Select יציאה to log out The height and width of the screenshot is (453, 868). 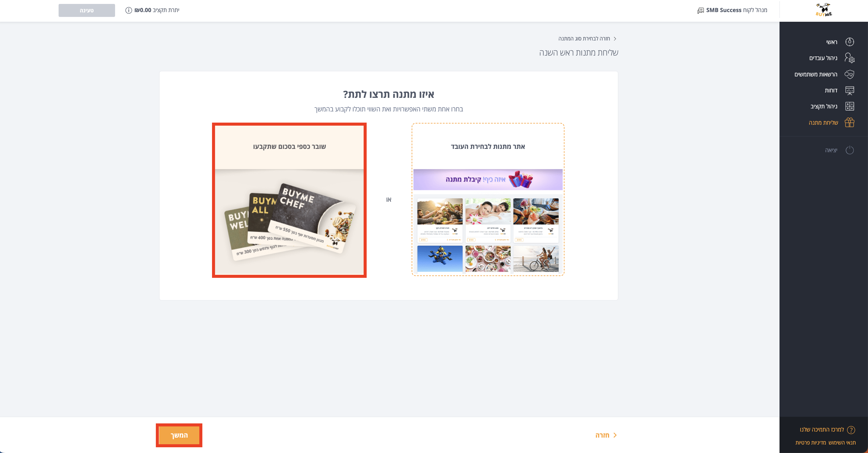(x=831, y=150)
